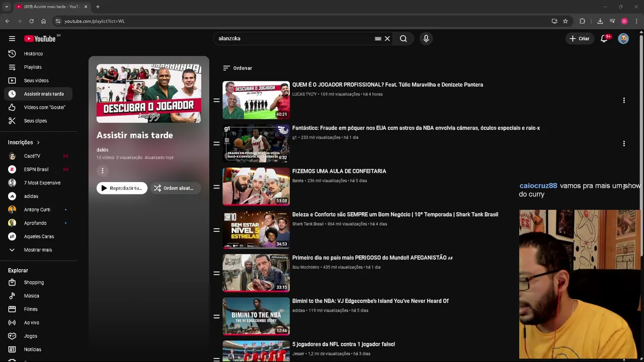Open options for Fantástico poker fraud video
The height and width of the screenshot is (362, 644).
pos(624,144)
